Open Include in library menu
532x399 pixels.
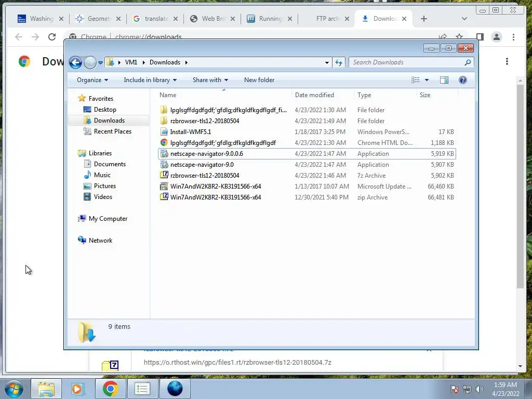[x=150, y=80]
